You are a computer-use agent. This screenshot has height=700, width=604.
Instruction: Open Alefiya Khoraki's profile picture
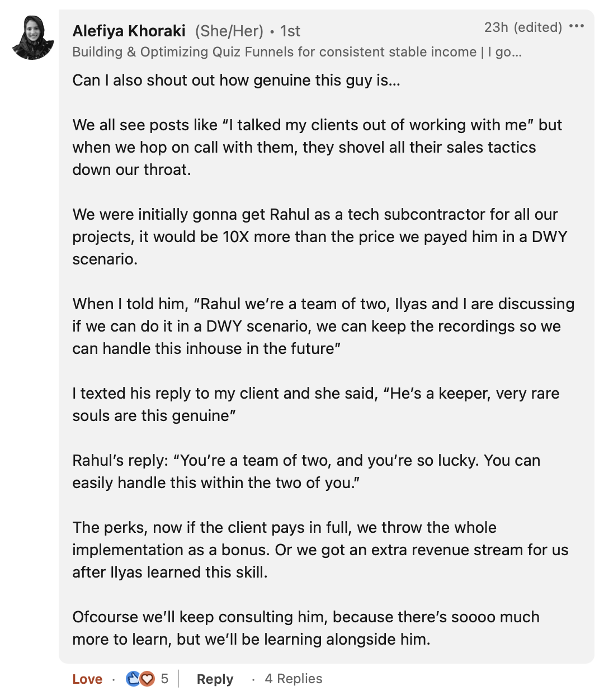pos(32,37)
